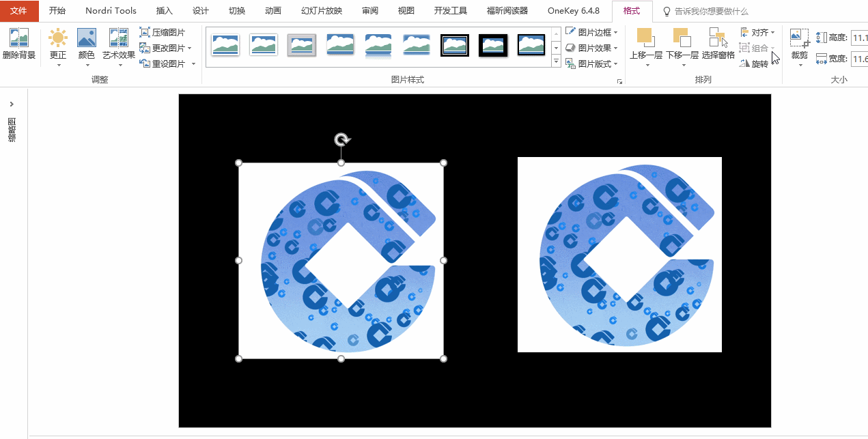Click 压缩图片 compress pictures

point(163,32)
